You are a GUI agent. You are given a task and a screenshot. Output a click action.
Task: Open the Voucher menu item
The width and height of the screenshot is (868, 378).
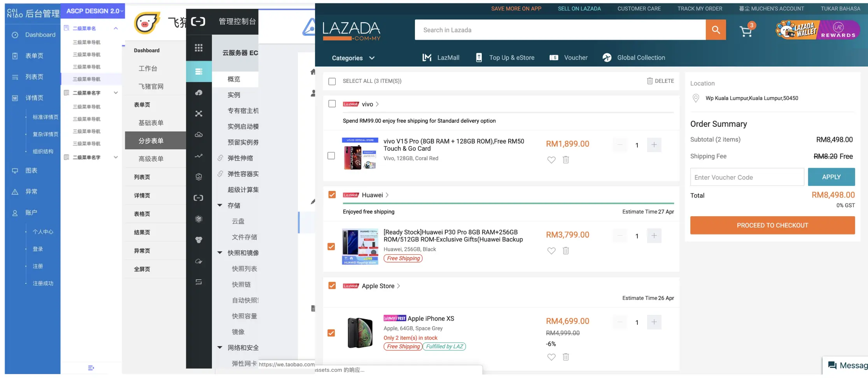click(569, 58)
